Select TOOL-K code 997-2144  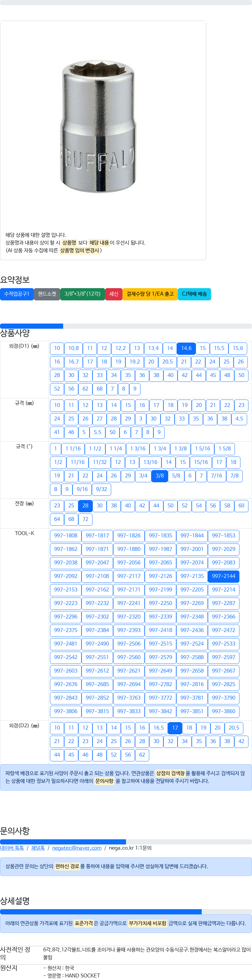pyautogui.click(x=223, y=576)
